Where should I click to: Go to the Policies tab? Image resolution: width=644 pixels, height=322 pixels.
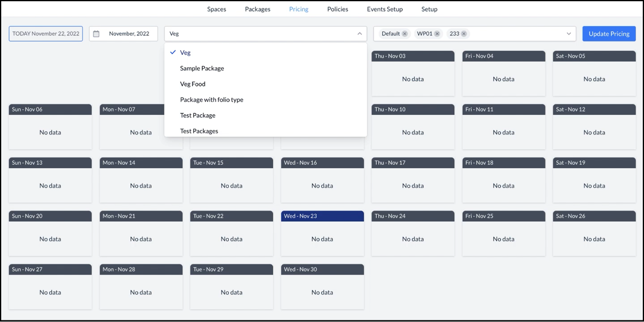point(337,9)
